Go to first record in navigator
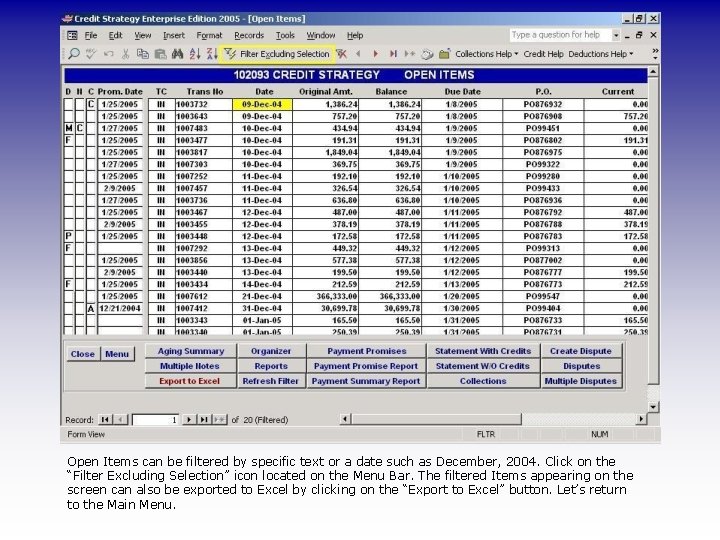This screenshot has height=540, width=720. [105, 419]
